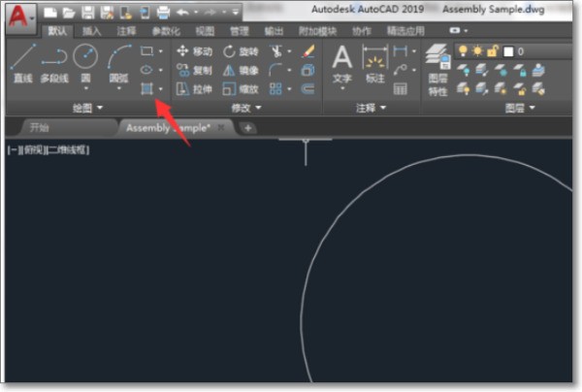Use the 镜像 (Mirror) tool
This screenshot has height=392, width=582.
(241, 70)
